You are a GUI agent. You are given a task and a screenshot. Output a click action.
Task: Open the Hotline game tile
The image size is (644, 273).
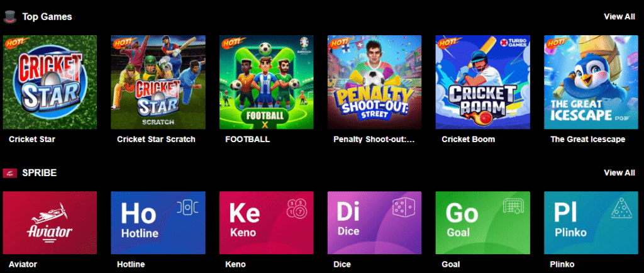click(x=158, y=223)
